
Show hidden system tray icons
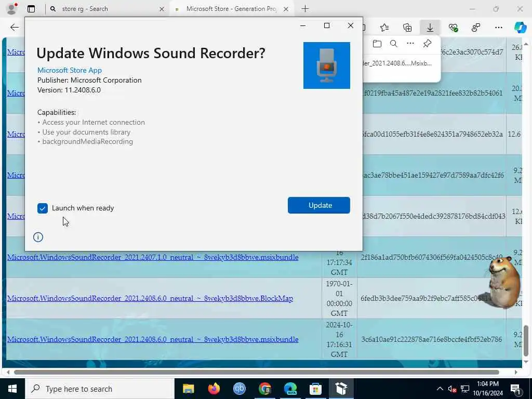pos(440,389)
